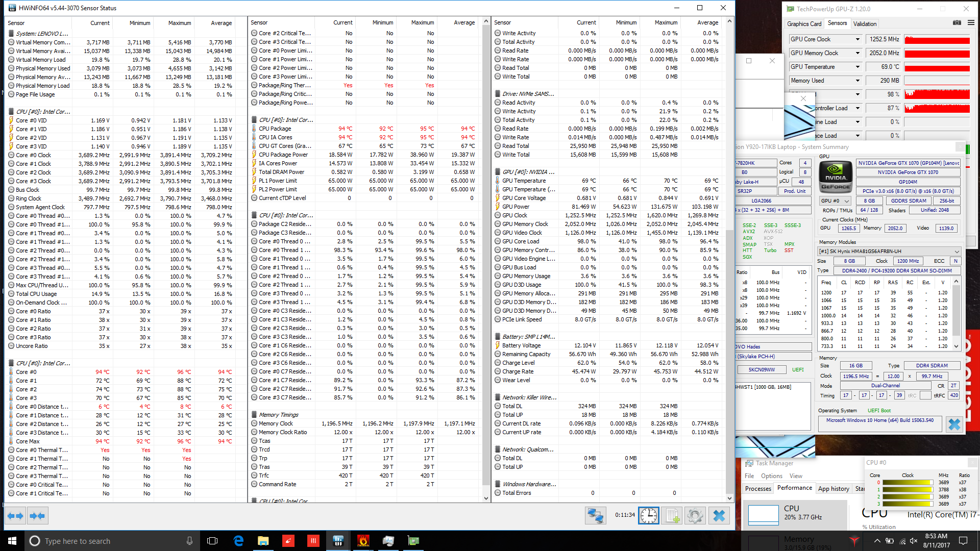Expand the GPU Temperature sensor dropdown
This screenshot has width=980, height=551.
click(x=857, y=67)
